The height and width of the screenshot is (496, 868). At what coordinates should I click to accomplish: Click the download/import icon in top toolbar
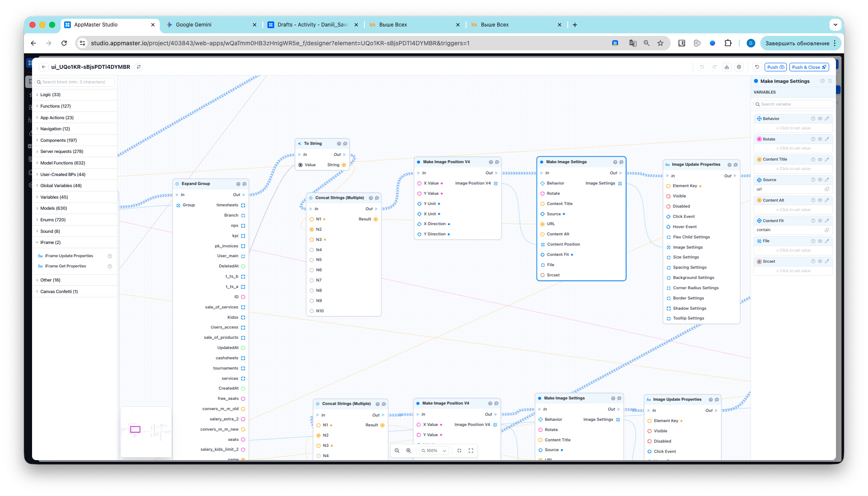point(727,67)
